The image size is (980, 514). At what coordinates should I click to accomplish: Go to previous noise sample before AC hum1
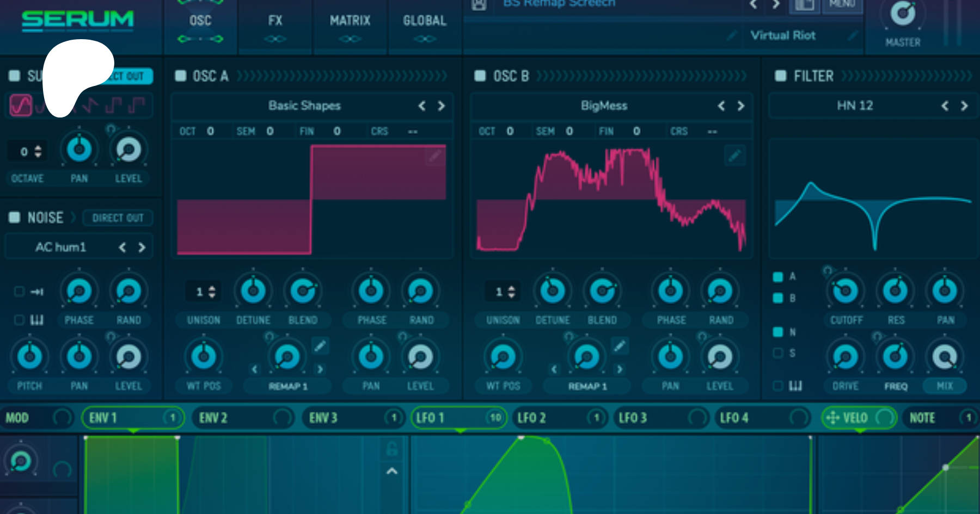coord(122,247)
